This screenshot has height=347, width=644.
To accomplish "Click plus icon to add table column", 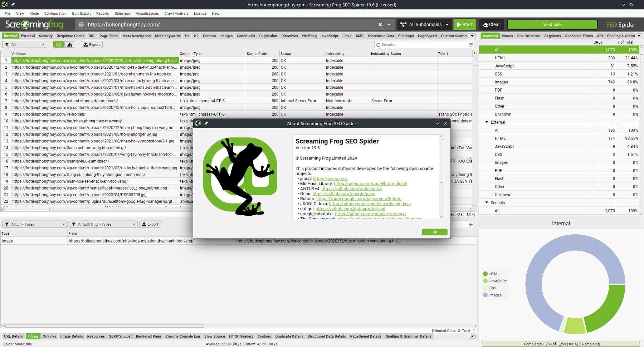I will pyautogui.click(x=474, y=53).
